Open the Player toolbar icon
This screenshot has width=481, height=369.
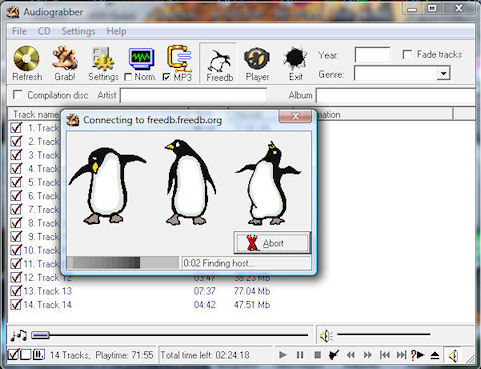(x=257, y=58)
